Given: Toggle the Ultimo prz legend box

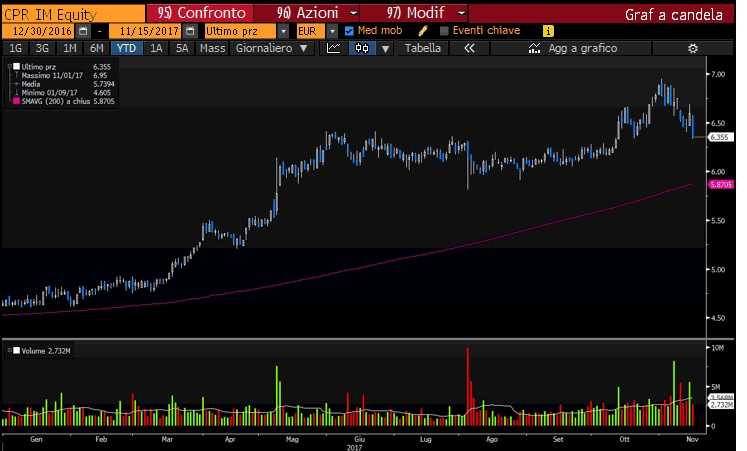Looking at the screenshot, I should 17,67.
